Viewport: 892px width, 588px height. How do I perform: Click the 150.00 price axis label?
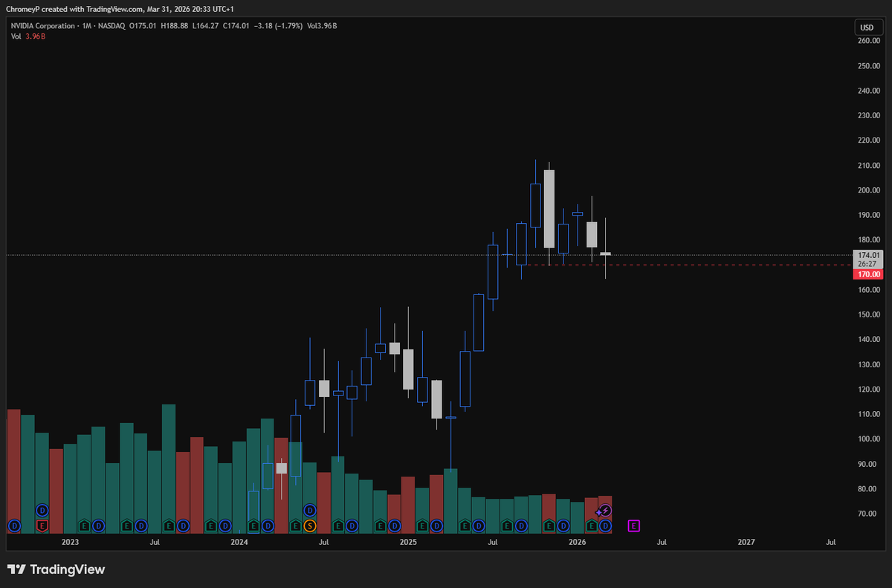tap(869, 314)
